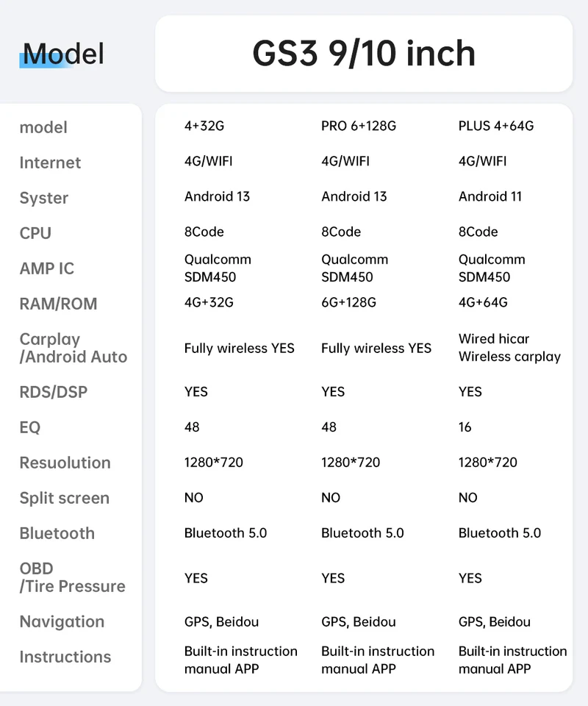Click the EQ value 16

(465, 427)
